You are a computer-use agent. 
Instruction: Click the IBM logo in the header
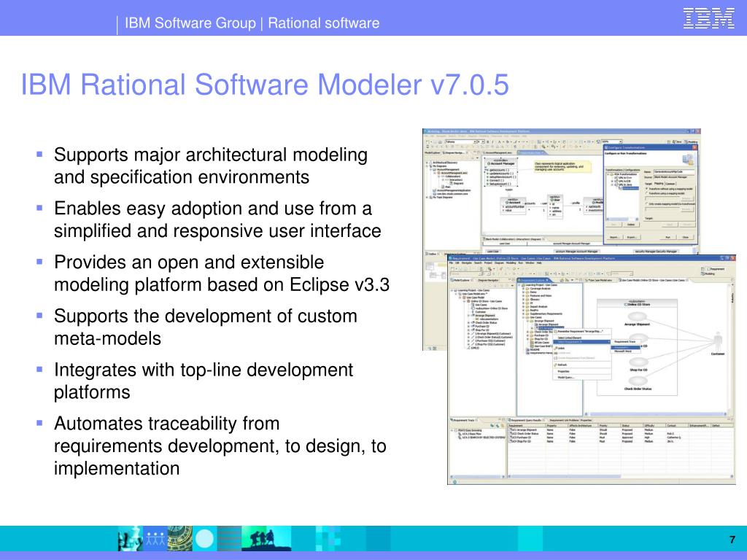708,18
